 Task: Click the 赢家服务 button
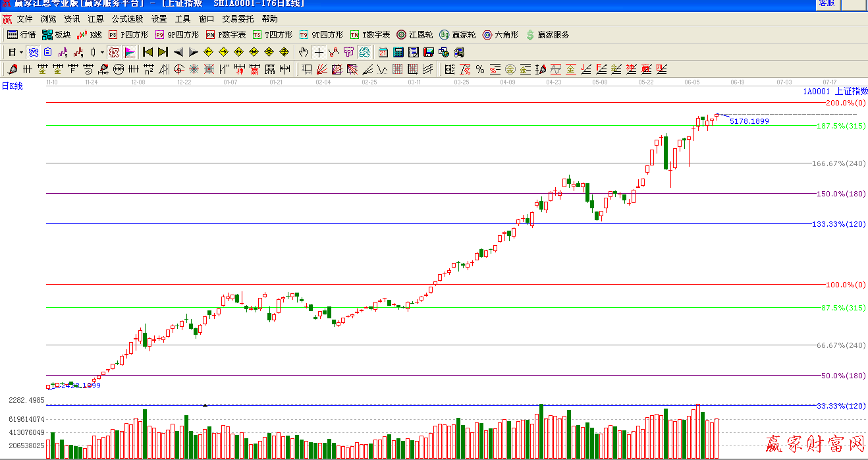pos(547,35)
